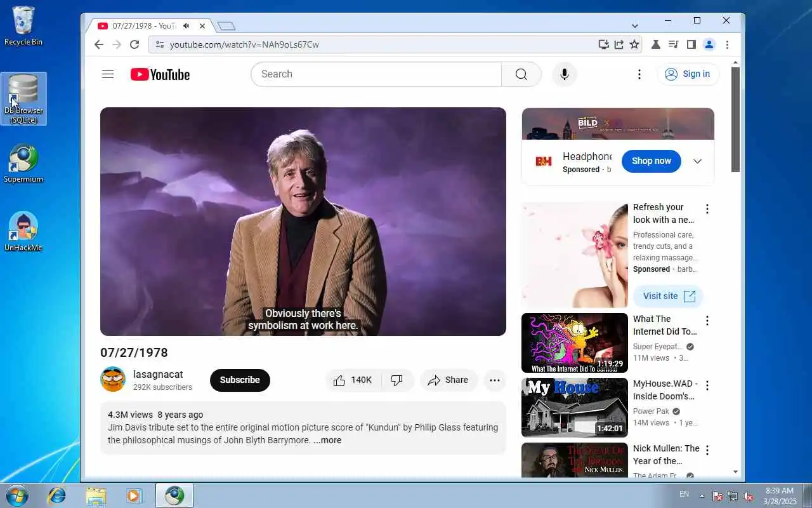Focus the YouTube search field

pyautogui.click(x=376, y=74)
